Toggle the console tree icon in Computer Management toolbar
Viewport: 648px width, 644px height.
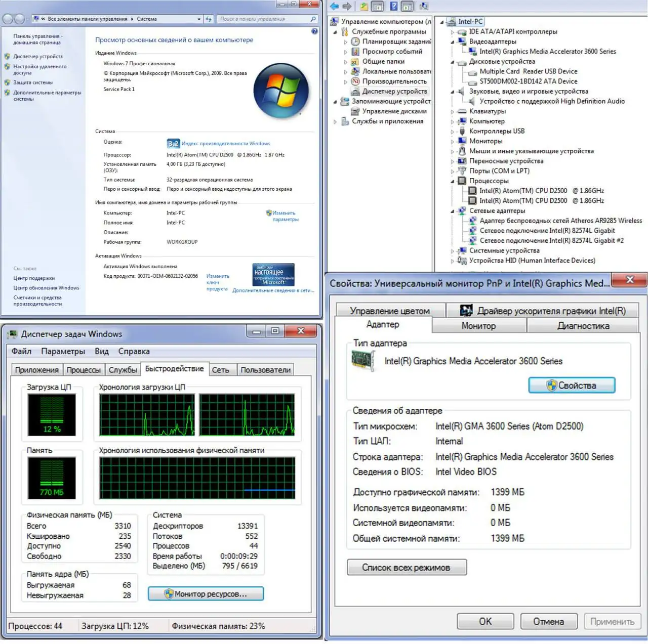click(377, 7)
